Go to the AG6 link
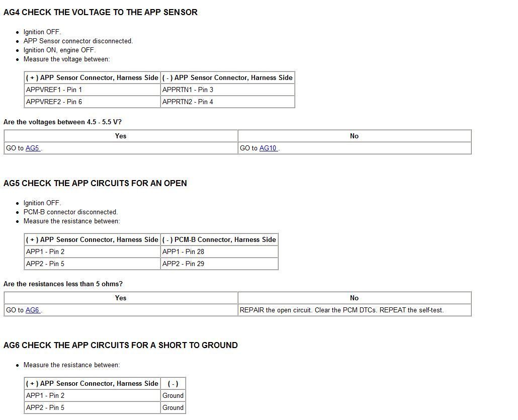Viewport: 518px width, 420px height. coord(32,310)
